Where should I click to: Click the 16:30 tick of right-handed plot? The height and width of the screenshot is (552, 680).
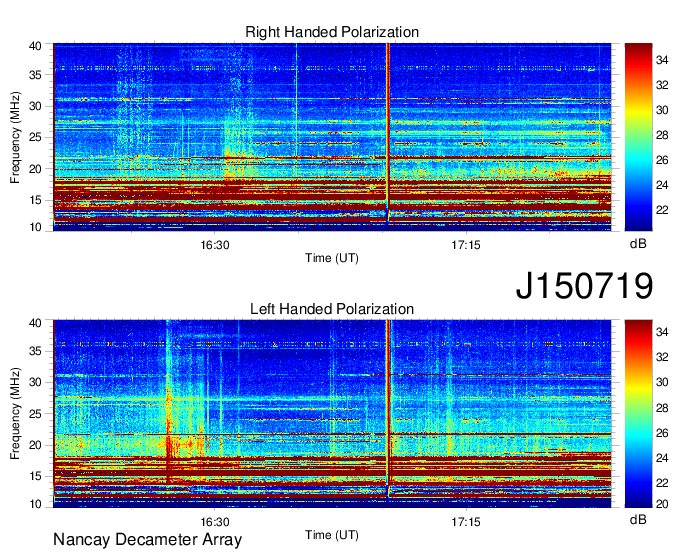215,245
